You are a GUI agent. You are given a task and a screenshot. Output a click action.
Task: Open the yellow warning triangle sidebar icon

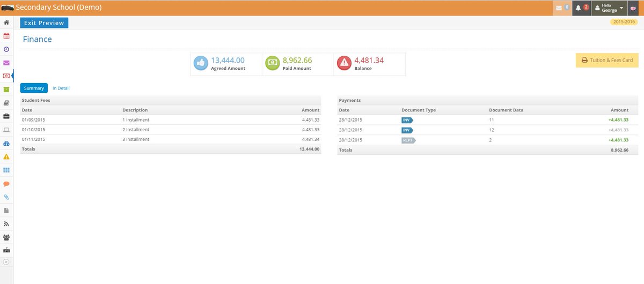click(x=6, y=157)
